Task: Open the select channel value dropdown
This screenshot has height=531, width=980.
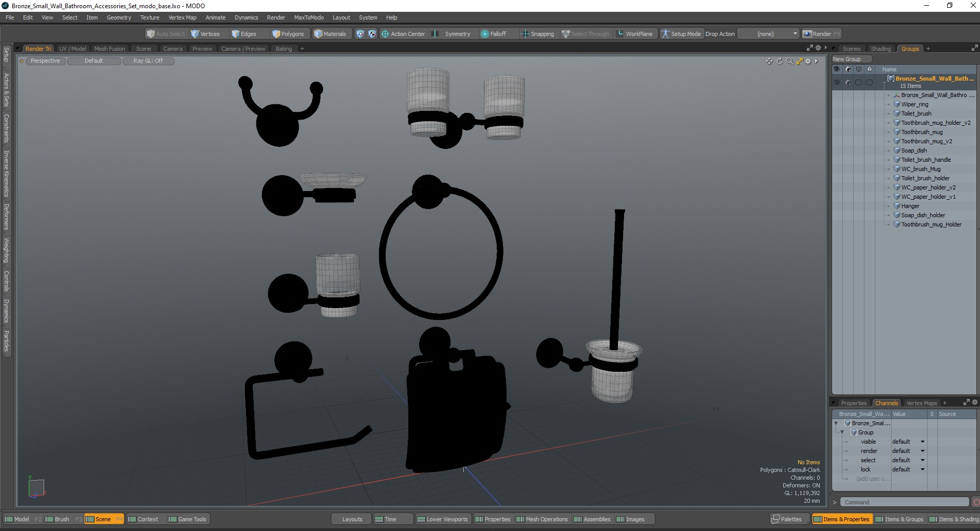Action: [908, 460]
